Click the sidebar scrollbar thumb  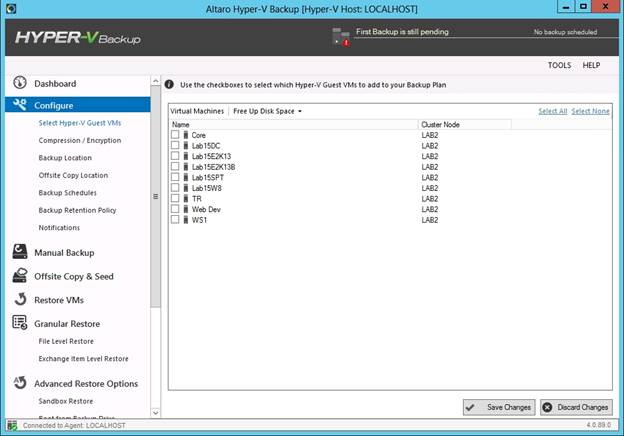[x=156, y=196]
